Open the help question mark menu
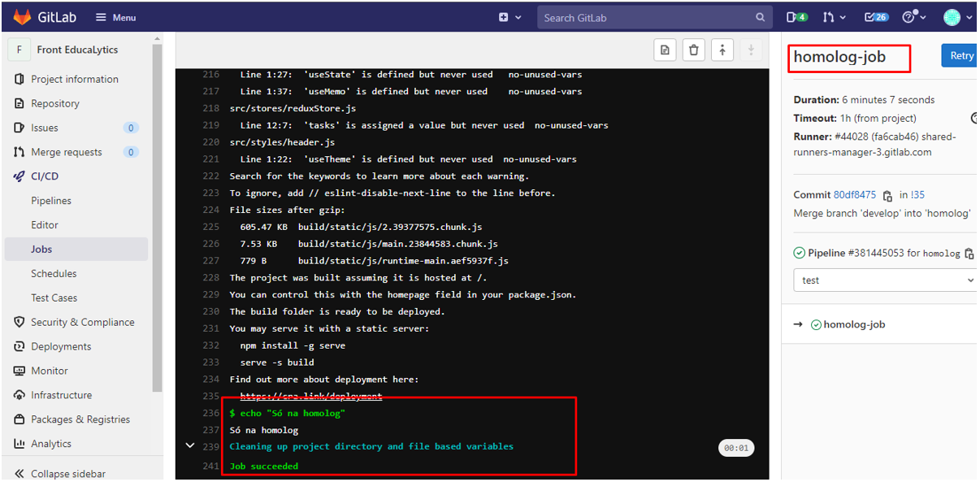Image resolution: width=980 pixels, height=482 pixels. pos(914,17)
